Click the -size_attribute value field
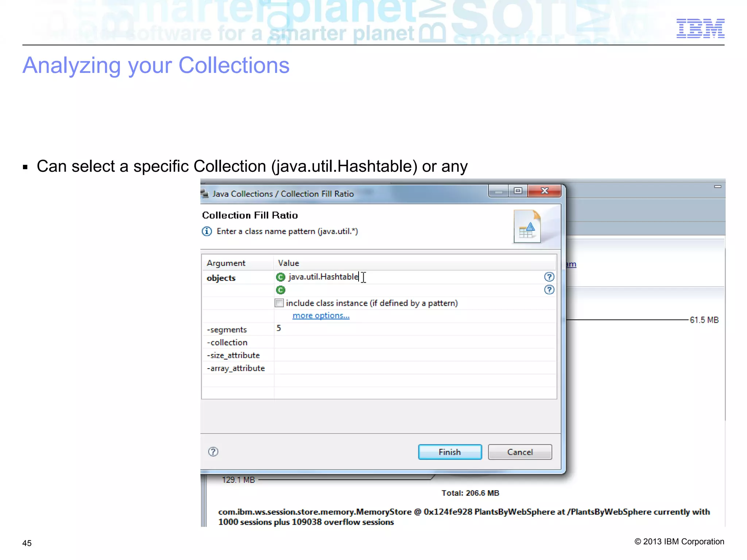Viewport: 747px width, 560px height. coord(415,355)
